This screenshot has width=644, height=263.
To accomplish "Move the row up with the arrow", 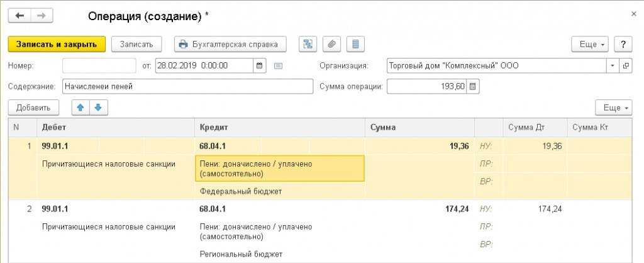I will click(80, 108).
